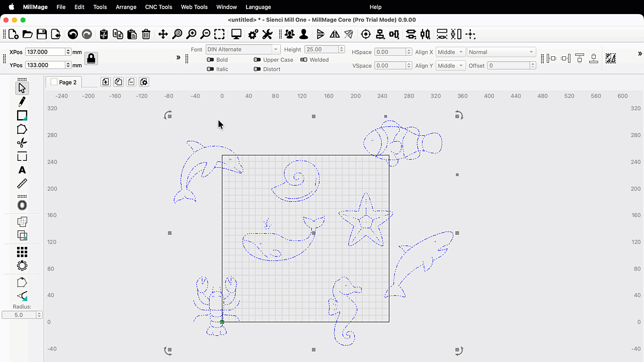
Task: Switch to the Page 2 tab
Action: (x=64, y=82)
